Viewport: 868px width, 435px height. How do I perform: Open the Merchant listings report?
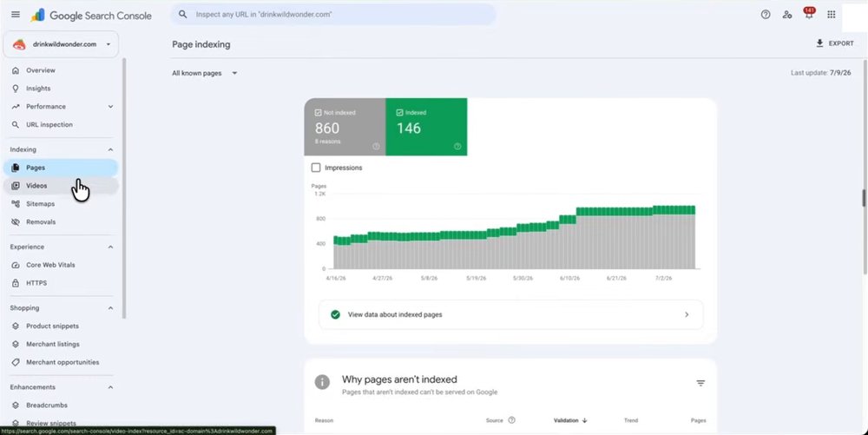(x=61, y=344)
